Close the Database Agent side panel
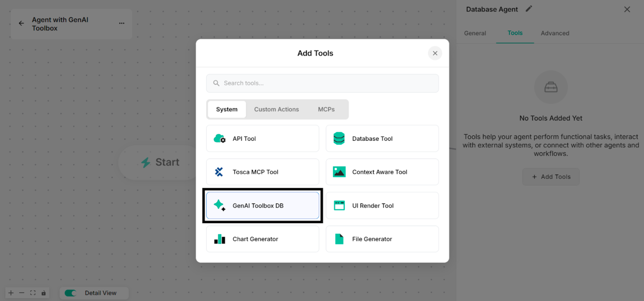This screenshot has width=644, height=301. point(627,9)
